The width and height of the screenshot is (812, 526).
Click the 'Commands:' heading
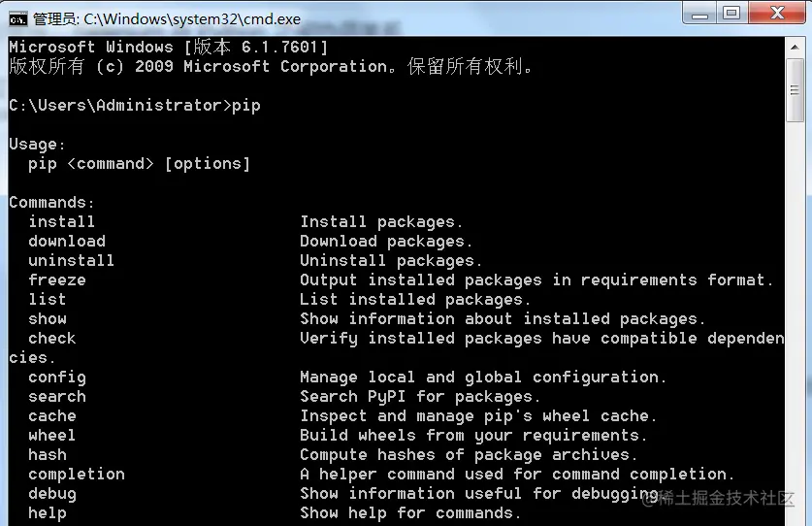click(x=51, y=203)
